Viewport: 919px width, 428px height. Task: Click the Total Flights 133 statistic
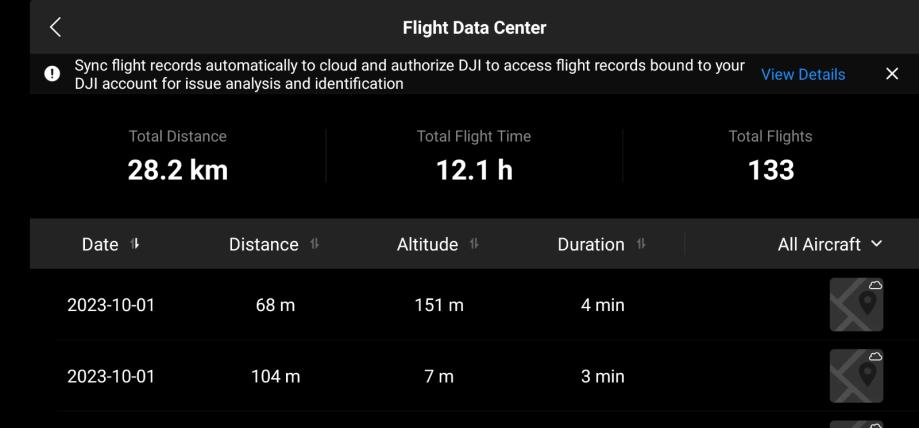point(770,158)
